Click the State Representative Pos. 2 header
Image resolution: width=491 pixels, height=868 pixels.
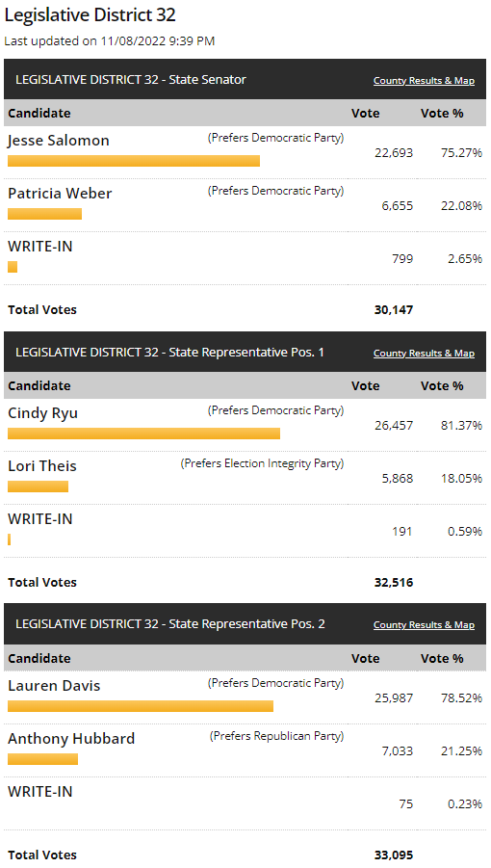pyautogui.click(x=170, y=624)
